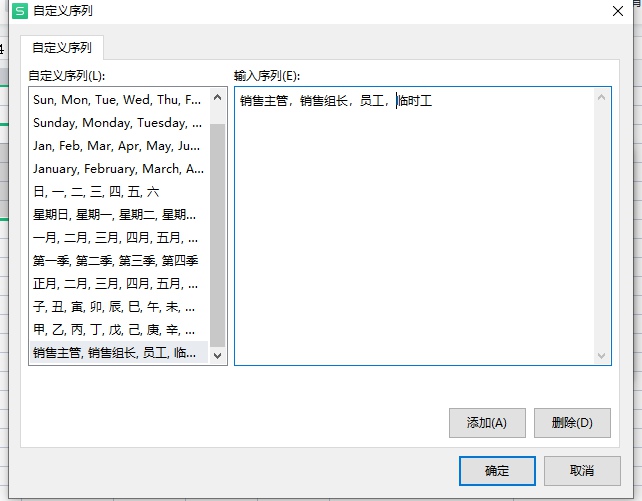This screenshot has height=501, width=642.
Task: Select the Sunday, Monday, Tuesday list entry
Action: [119, 123]
